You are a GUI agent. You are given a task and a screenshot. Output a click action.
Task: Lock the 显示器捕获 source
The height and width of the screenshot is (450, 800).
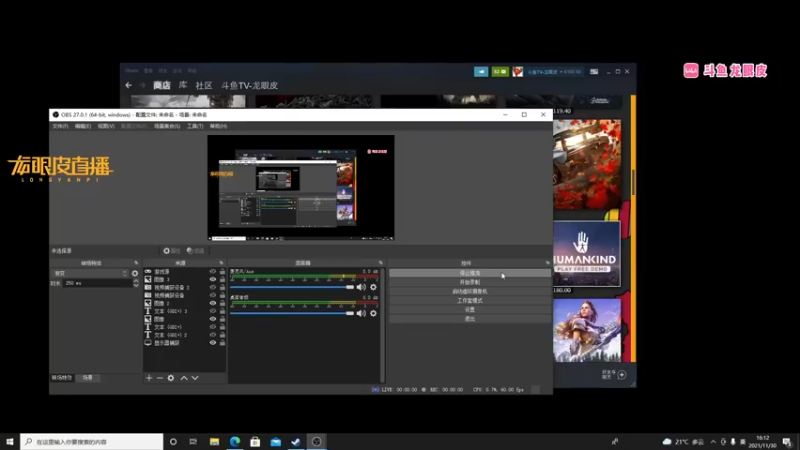222,343
